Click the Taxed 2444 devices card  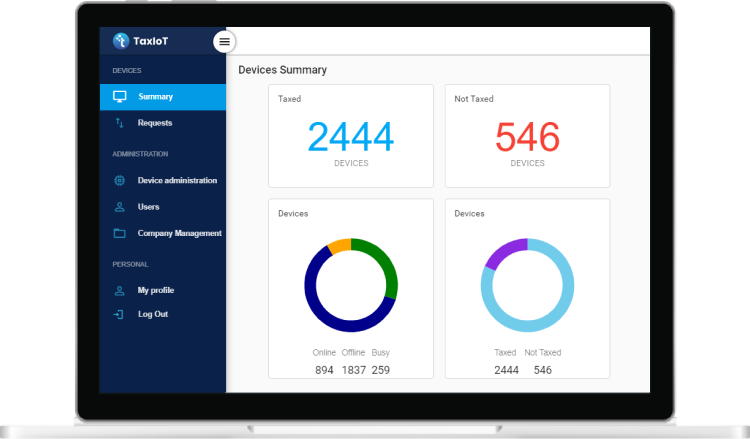click(351, 136)
